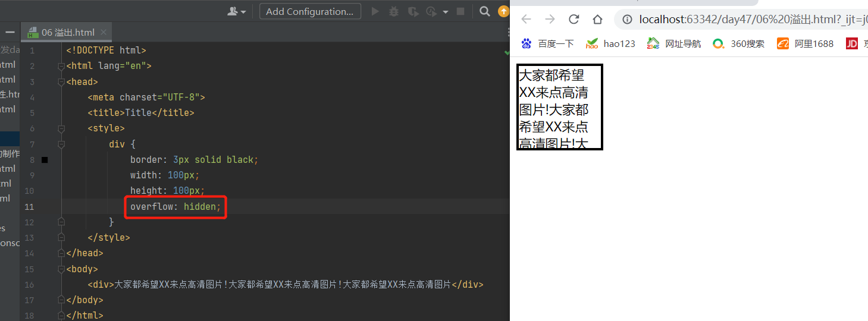Viewport: 868px width, 321px height.
Task: Collapse the <html lang="en"> fold marker
Action: pyautogui.click(x=61, y=66)
